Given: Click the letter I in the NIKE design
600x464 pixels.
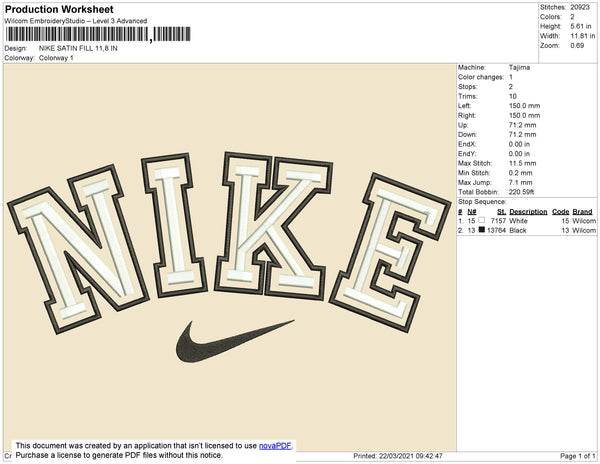Looking at the screenshot, I should pos(174,226).
